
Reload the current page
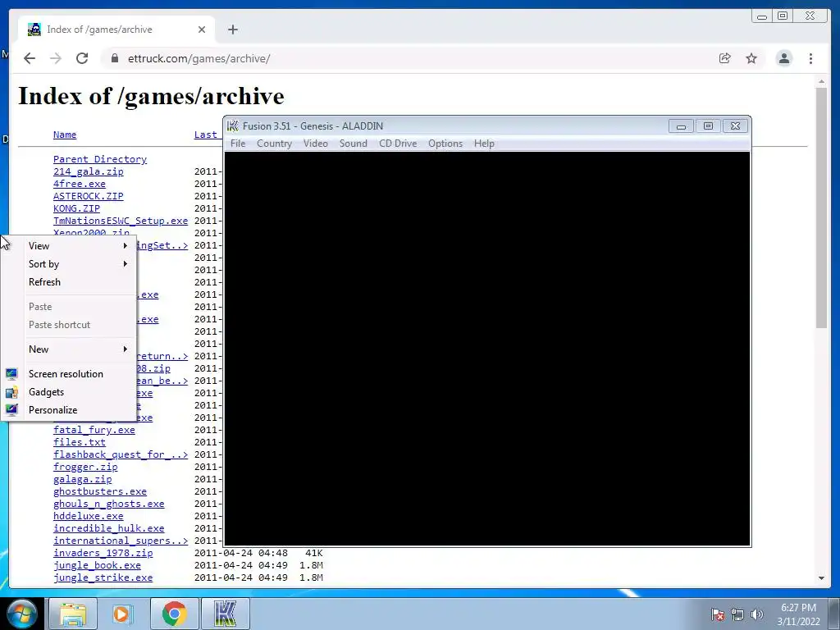click(82, 58)
